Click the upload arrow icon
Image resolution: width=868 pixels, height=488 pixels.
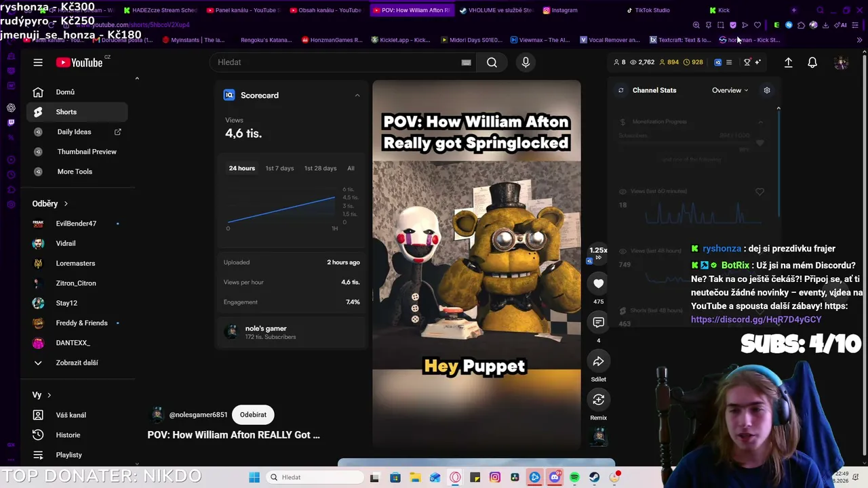coord(788,62)
